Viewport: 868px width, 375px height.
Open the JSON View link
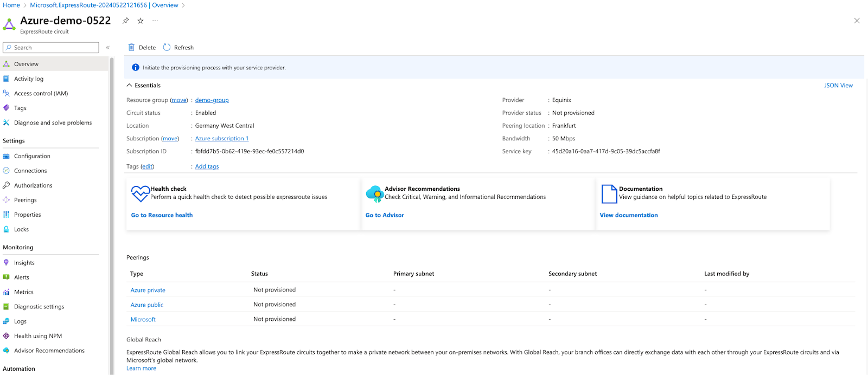pyautogui.click(x=838, y=86)
